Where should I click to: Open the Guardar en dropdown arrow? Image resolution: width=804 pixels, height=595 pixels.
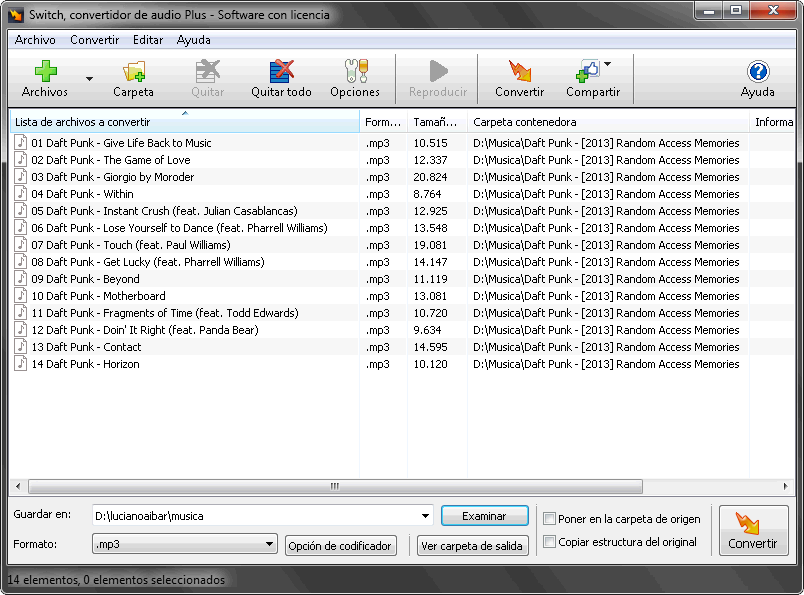(x=425, y=516)
